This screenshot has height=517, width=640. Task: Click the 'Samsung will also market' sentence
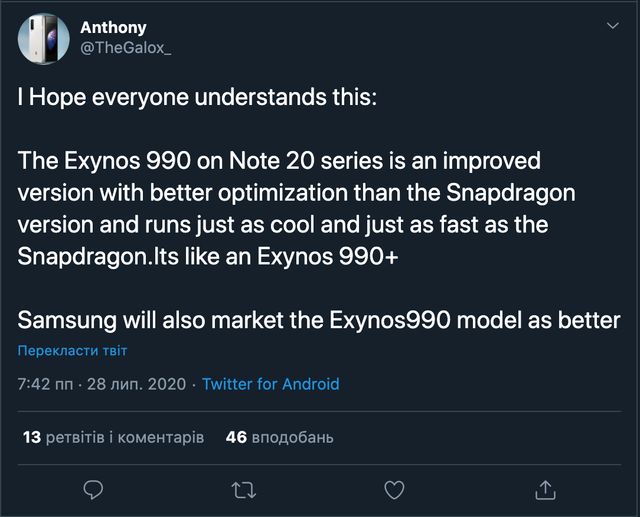coord(319,319)
